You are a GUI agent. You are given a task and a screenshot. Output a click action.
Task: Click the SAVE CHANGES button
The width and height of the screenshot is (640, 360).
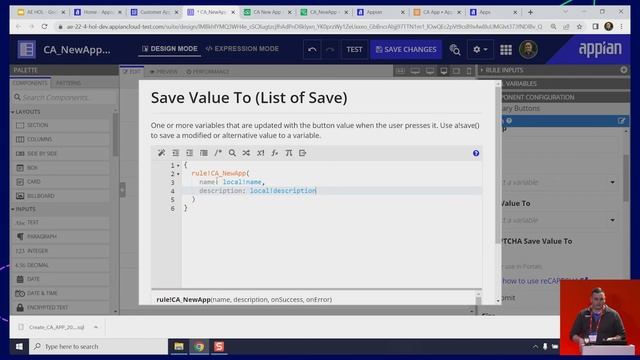(x=406, y=49)
